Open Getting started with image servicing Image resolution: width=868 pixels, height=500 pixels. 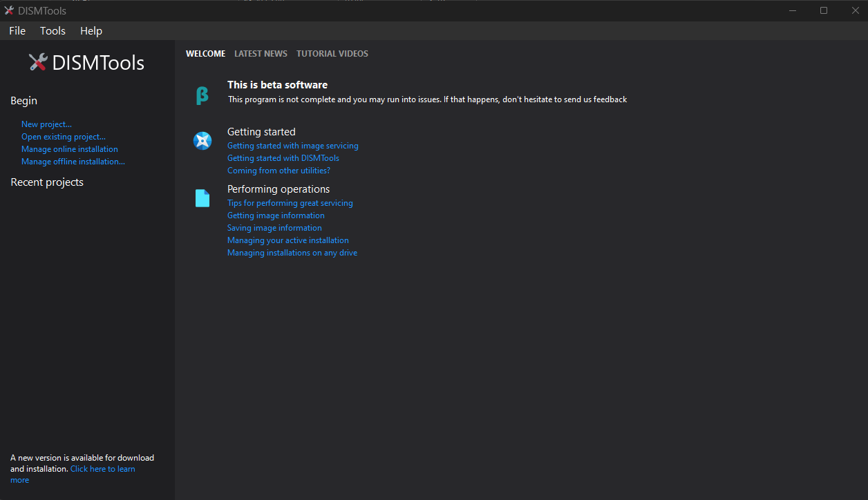click(293, 146)
